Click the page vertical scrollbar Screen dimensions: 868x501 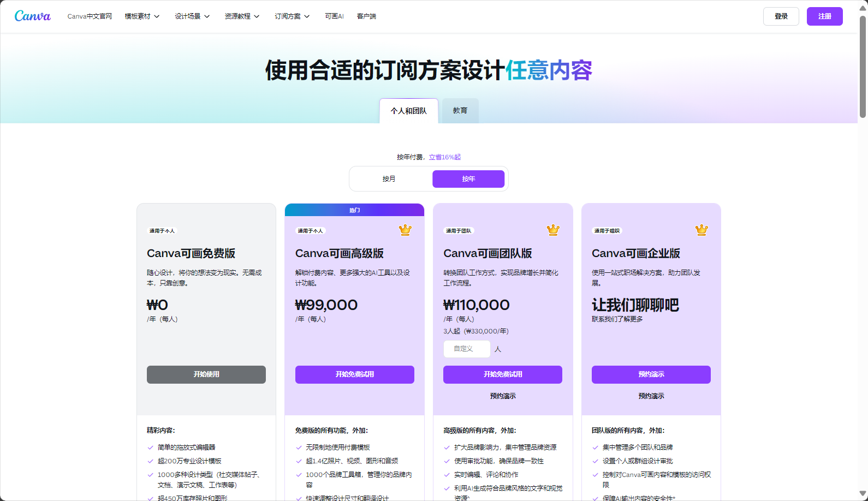coord(863,65)
